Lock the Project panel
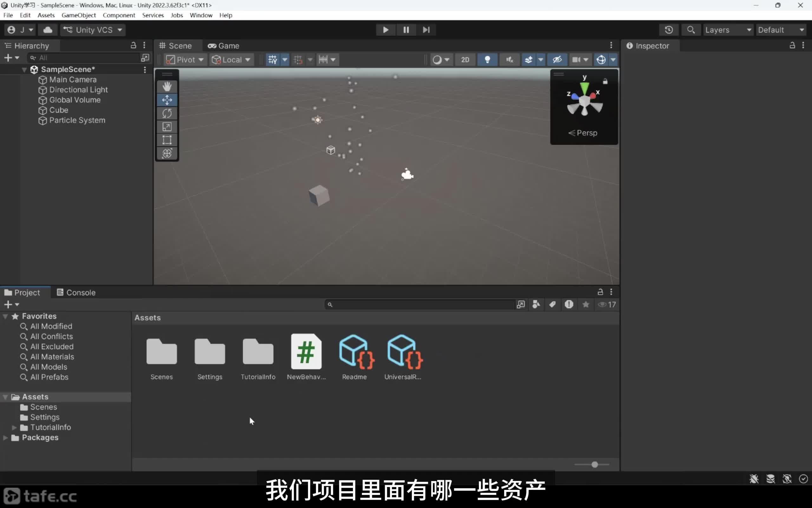The width and height of the screenshot is (812, 508). coord(600,292)
